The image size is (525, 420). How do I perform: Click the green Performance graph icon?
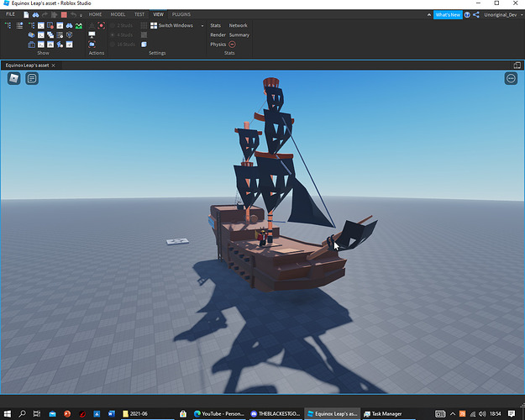79,25
